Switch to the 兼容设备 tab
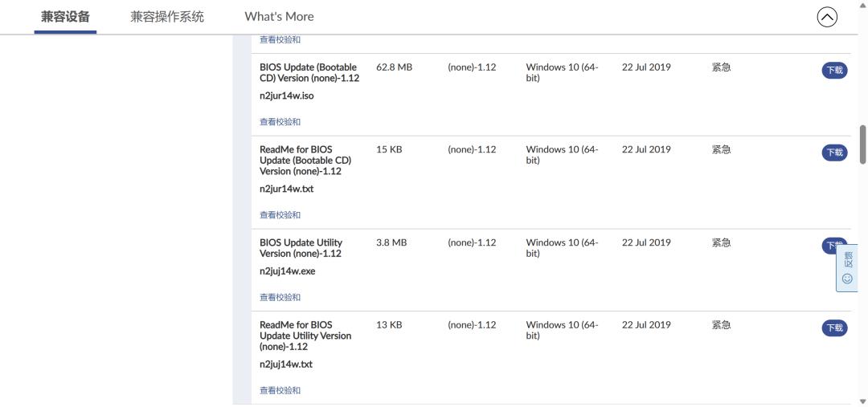The image size is (868, 407). (65, 17)
